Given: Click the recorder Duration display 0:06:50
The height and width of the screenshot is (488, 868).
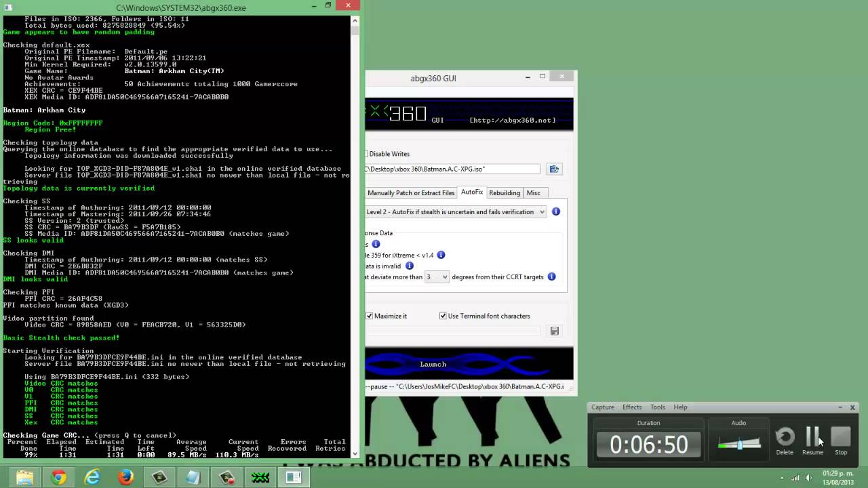Looking at the screenshot, I should tap(648, 444).
